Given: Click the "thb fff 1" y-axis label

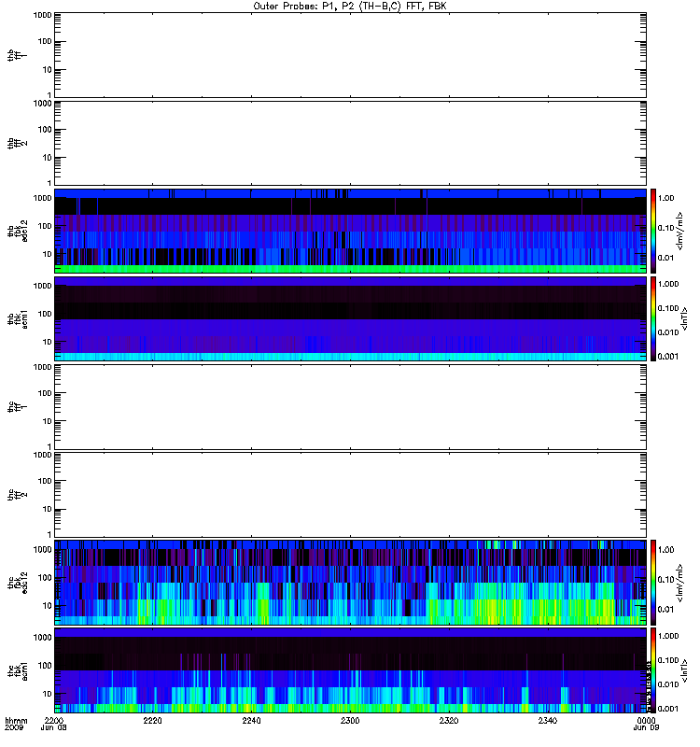Looking at the screenshot, I should click(17, 55).
